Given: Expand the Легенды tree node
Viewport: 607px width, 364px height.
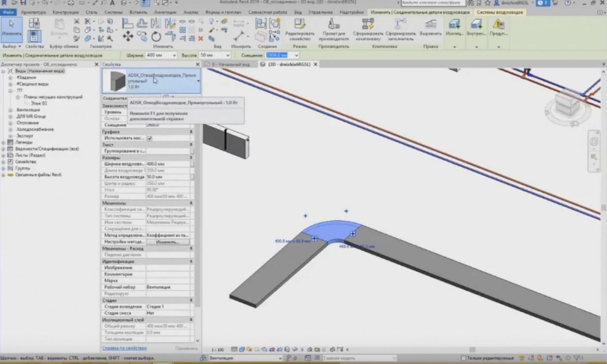Looking at the screenshot, I should (x=3, y=142).
